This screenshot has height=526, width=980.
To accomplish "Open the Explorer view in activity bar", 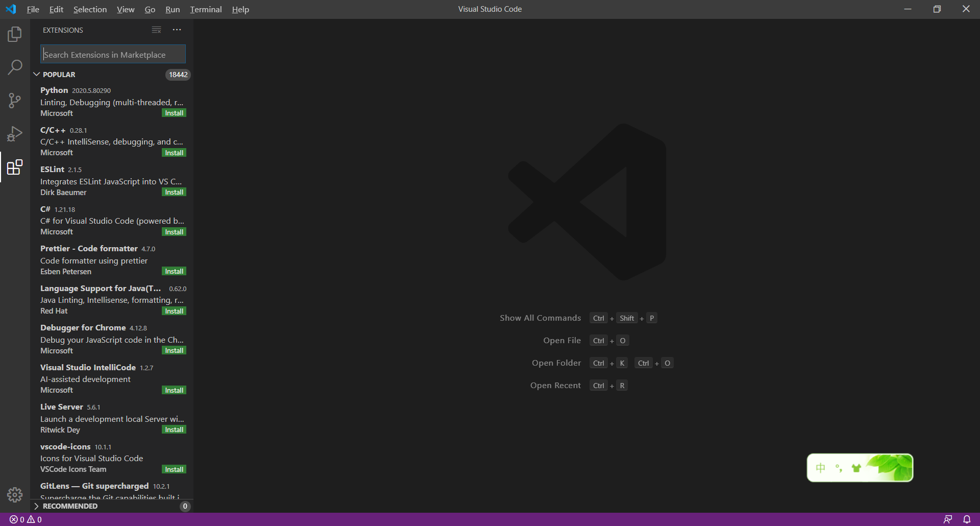I will 15,34.
